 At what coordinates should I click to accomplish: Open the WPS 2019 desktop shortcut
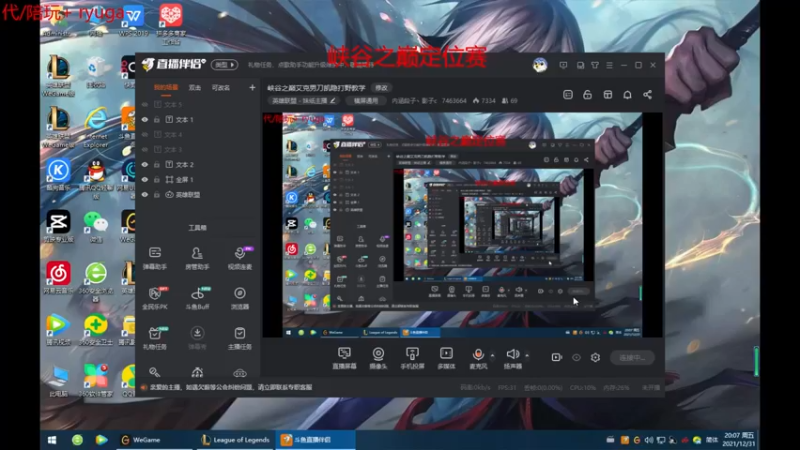133,20
